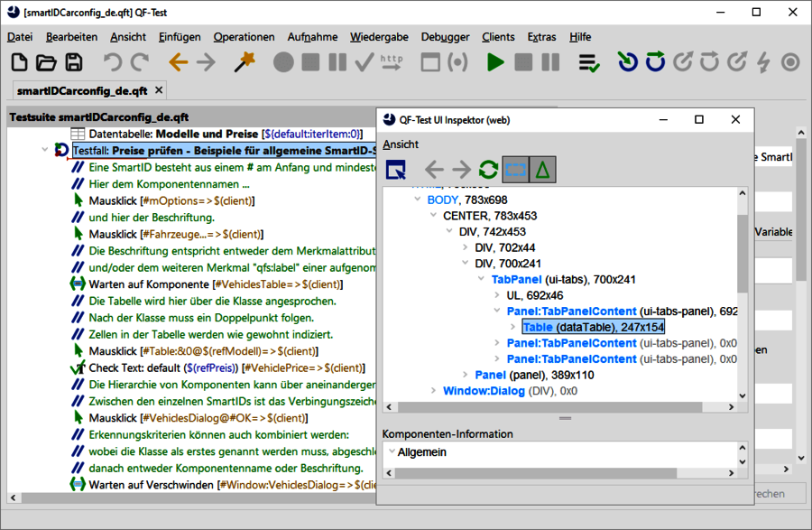Screen dimensions: 812x530
Task: Click the blue debugger step-over icon with green arrow
Action: coord(655,62)
